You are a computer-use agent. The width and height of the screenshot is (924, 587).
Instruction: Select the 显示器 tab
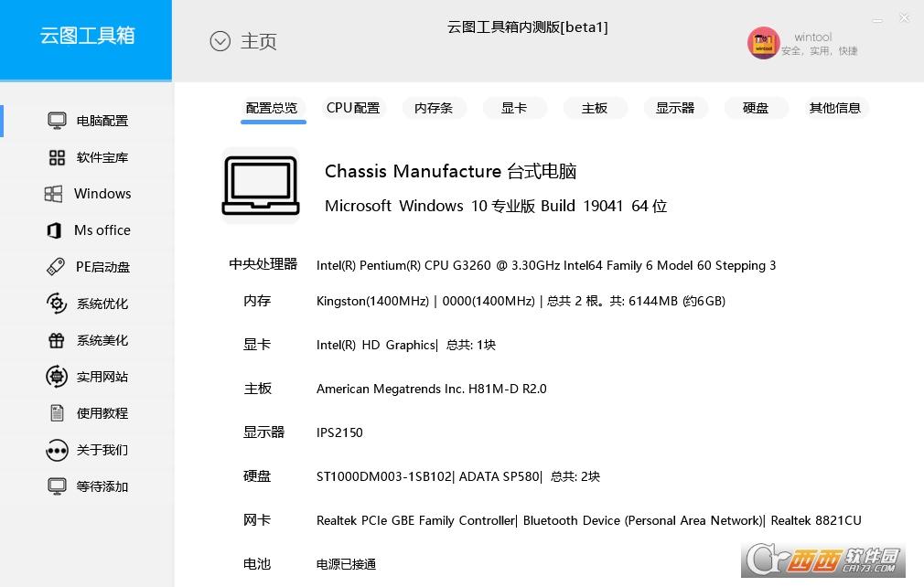click(x=675, y=108)
